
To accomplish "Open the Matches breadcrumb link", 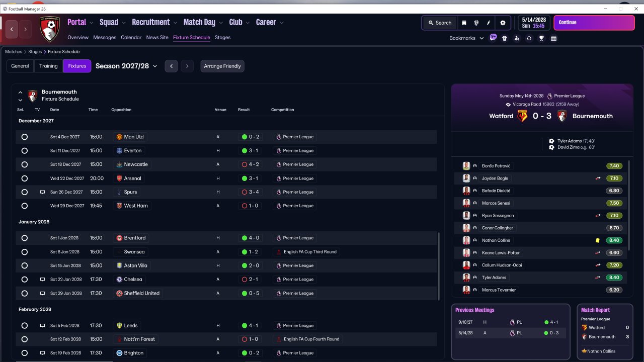I will [x=14, y=52].
